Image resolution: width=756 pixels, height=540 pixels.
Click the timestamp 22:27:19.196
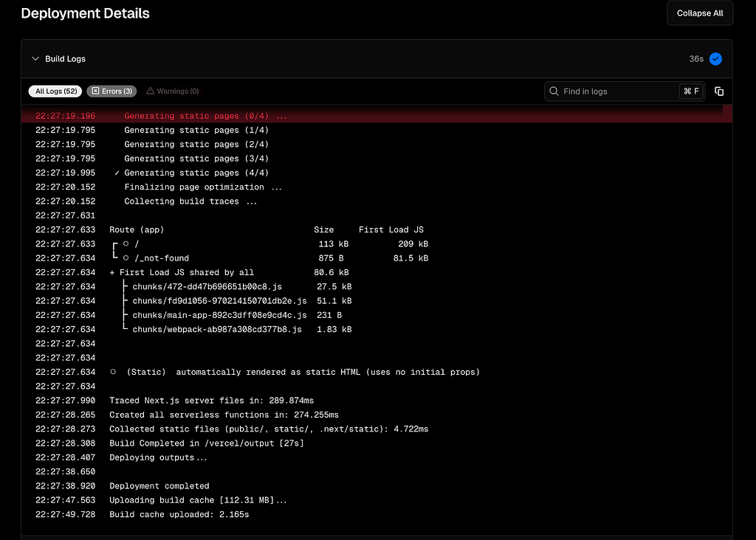tap(65, 116)
